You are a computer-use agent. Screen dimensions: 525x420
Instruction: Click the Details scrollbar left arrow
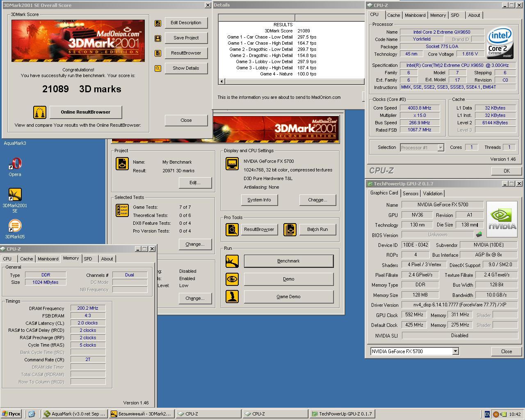(x=221, y=81)
